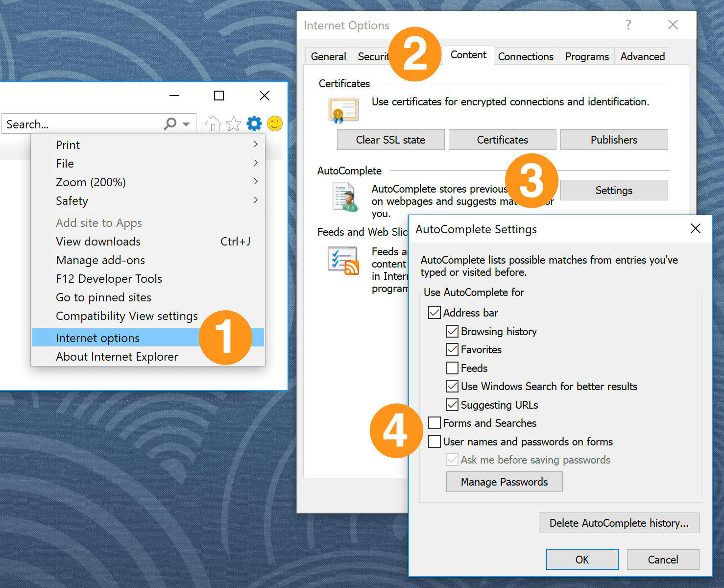Click the certificate icon in the Certificates section
Screen dimensions: 724x588
point(343,109)
